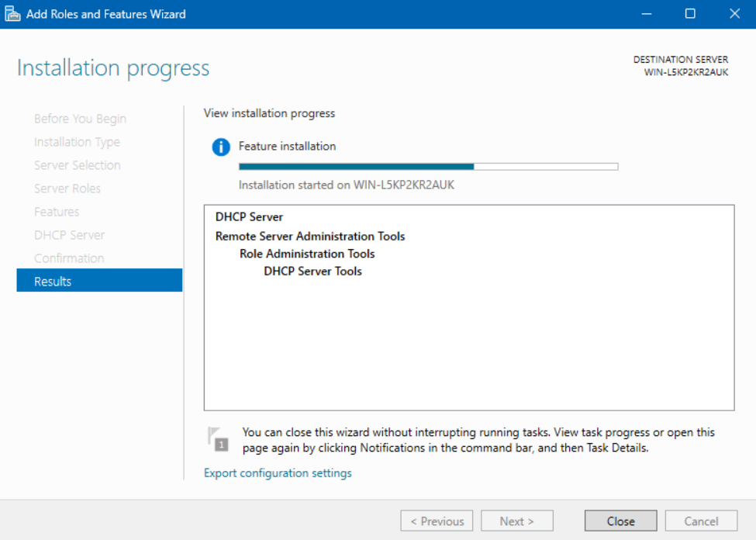
Task: Select the Results step in the sidebar
Action: tap(99, 280)
